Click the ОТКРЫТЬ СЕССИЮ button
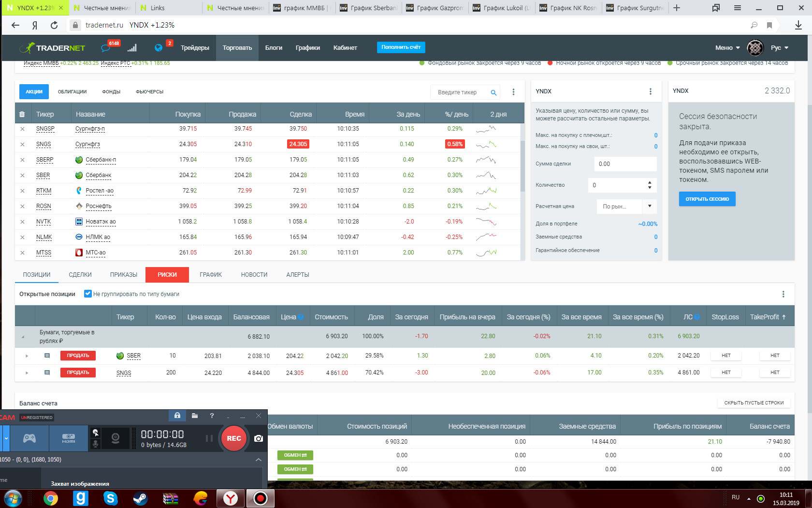This screenshot has width=812, height=508. (707, 199)
